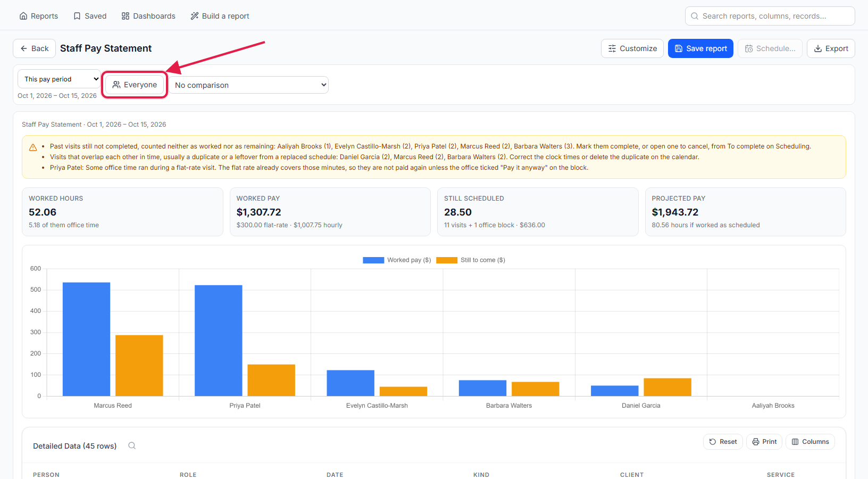Open Customize options

click(x=632, y=48)
